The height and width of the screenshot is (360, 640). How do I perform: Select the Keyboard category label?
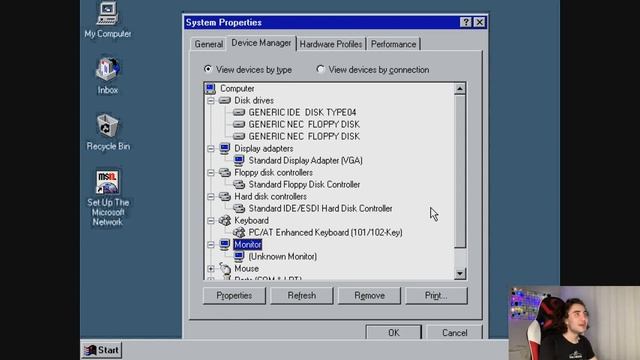[251, 220]
